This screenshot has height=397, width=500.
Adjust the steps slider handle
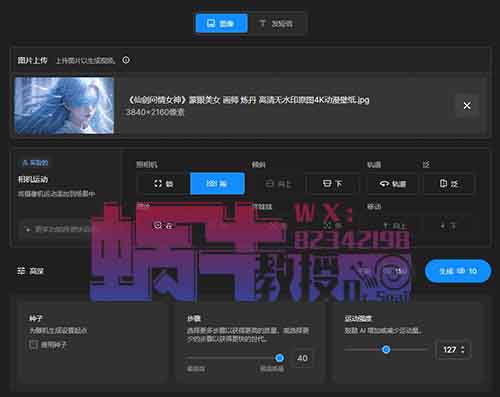[280, 358]
